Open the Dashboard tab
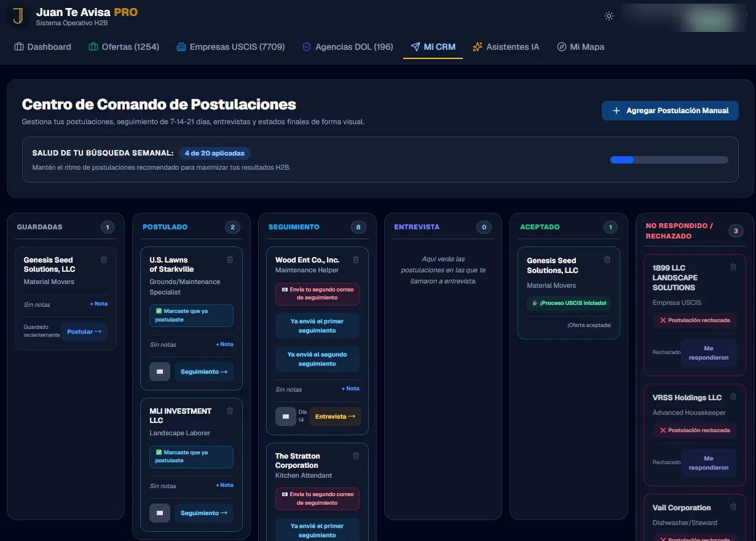This screenshot has height=541, width=756. click(42, 47)
